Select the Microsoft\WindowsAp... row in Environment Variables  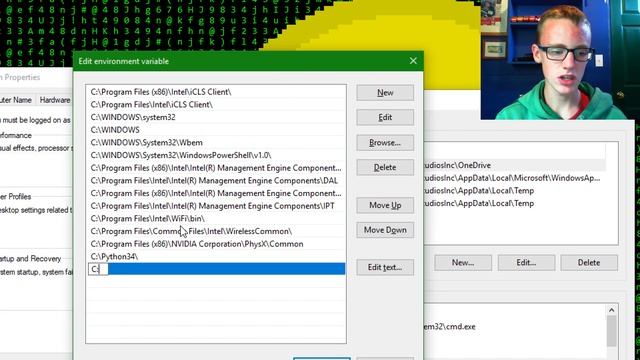pyautogui.click(x=514, y=178)
